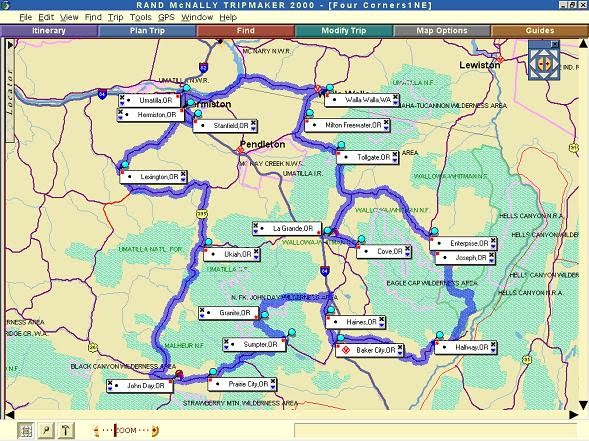Expand the Locator panel arrow

10,45
